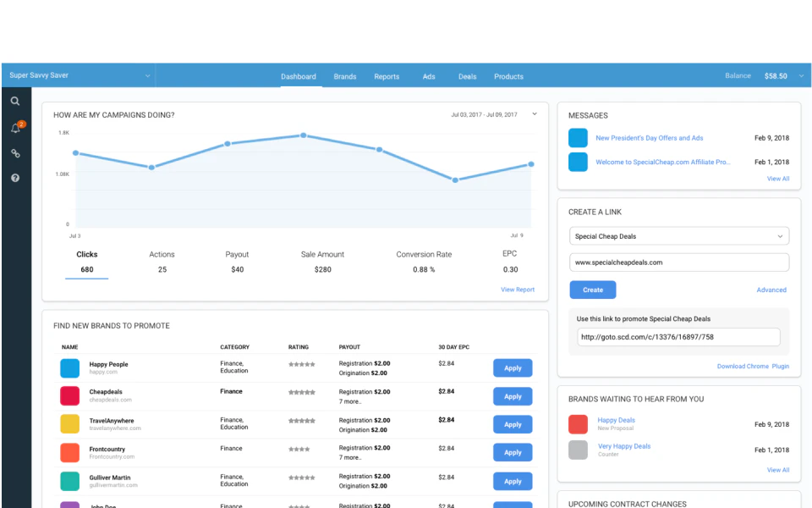Select the Payout metric showing $40

[x=237, y=262]
